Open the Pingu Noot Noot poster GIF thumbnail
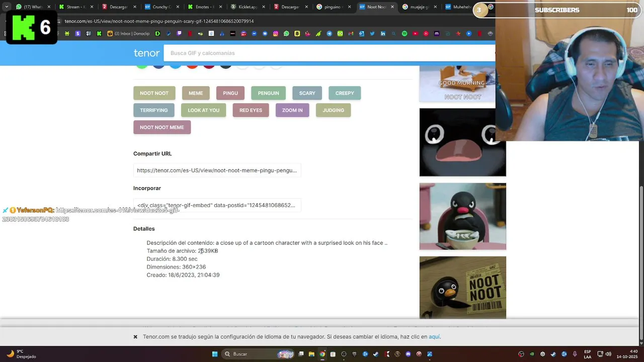Screen dimensions: 644x362 pos(462,288)
